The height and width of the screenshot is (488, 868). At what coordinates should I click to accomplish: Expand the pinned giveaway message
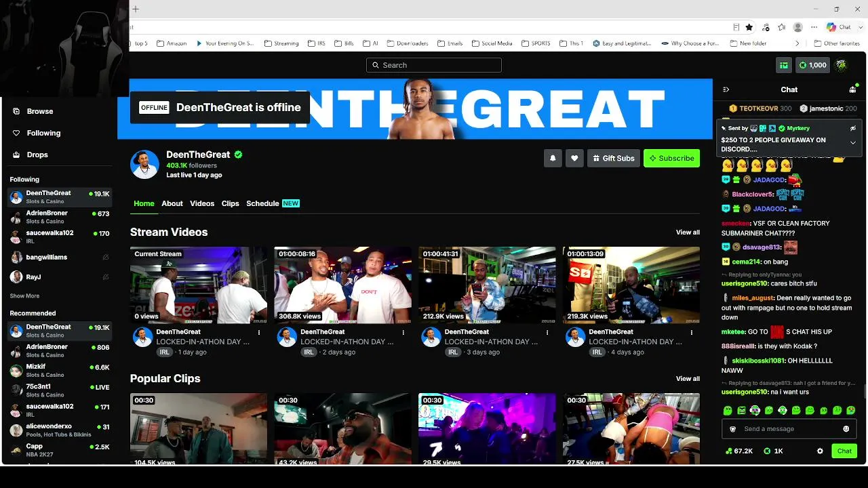coord(853,142)
